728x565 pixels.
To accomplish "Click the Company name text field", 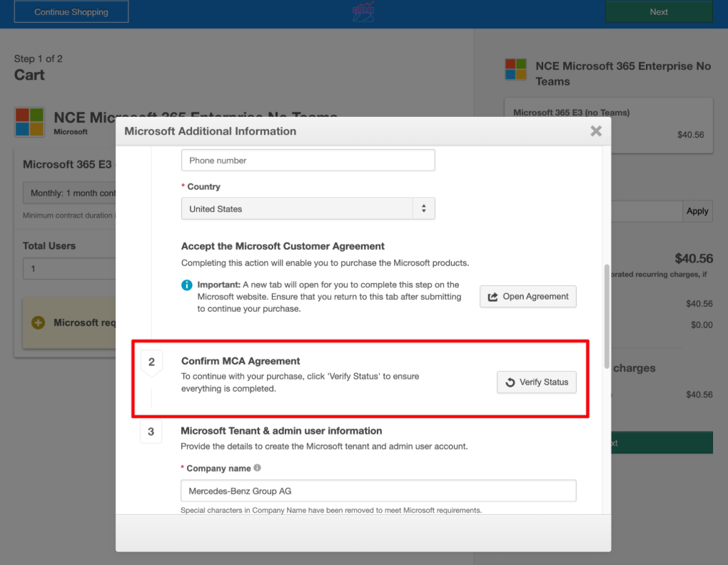I will (x=378, y=491).
